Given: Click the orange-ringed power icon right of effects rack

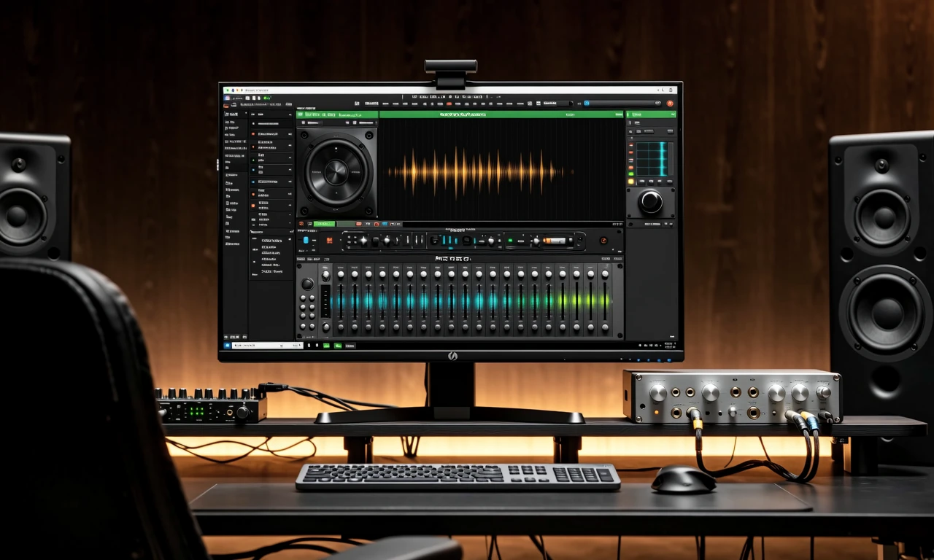Looking at the screenshot, I should click(603, 241).
